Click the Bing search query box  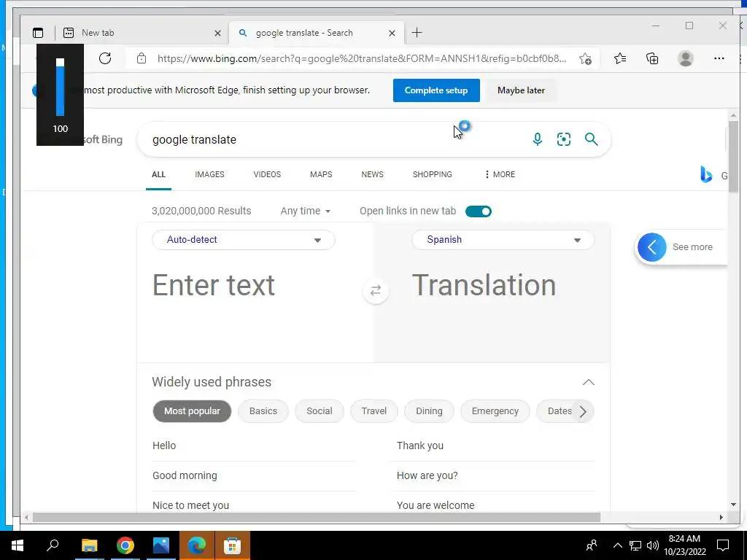click(x=333, y=139)
